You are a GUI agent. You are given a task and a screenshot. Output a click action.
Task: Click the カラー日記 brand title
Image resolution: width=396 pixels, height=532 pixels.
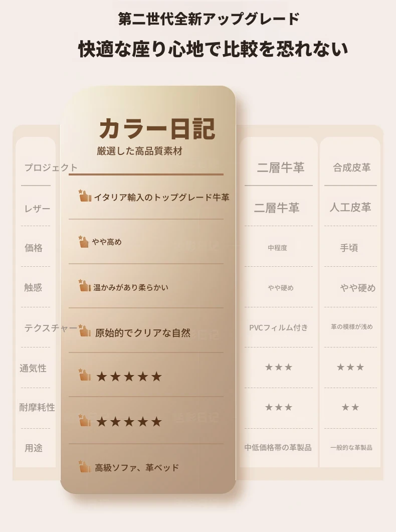coord(157,129)
